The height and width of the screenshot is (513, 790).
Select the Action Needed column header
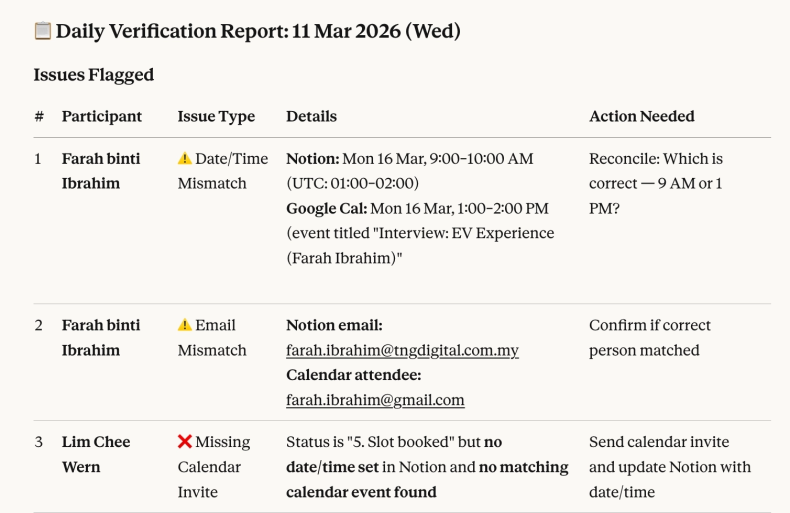pyautogui.click(x=641, y=116)
